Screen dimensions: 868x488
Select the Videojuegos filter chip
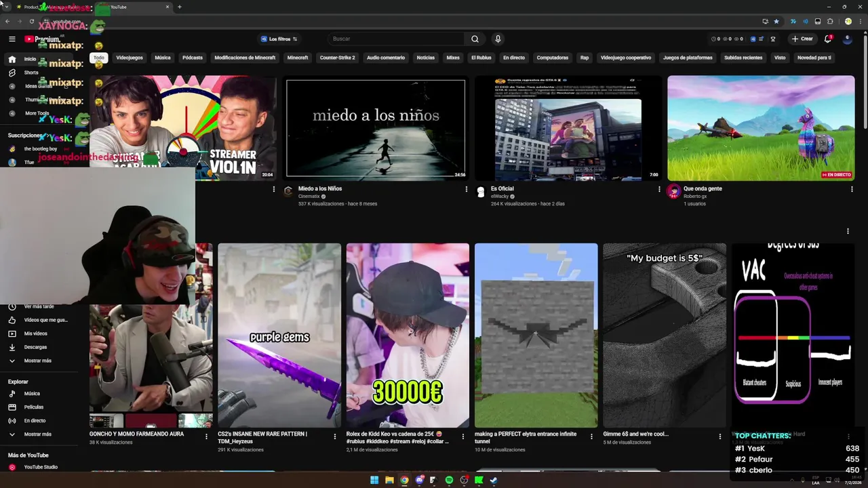click(130, 58)
